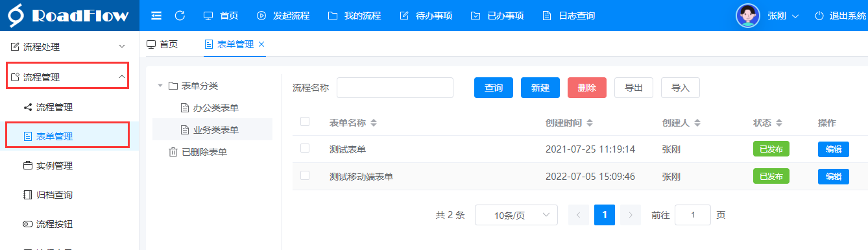868x250 pixels.
Task: Click page number 1
Action: (605, 215)
